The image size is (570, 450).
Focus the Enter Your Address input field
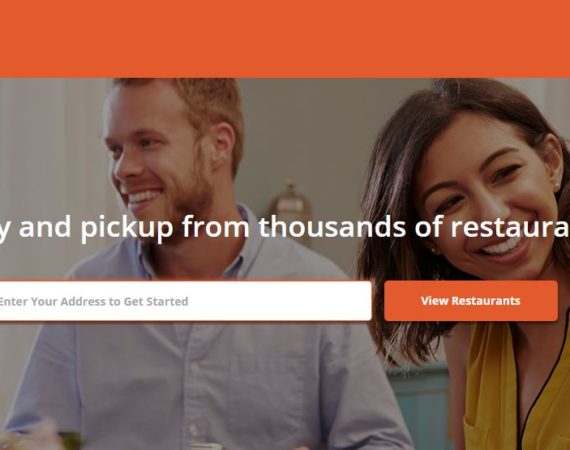click(x=185, y=301)
